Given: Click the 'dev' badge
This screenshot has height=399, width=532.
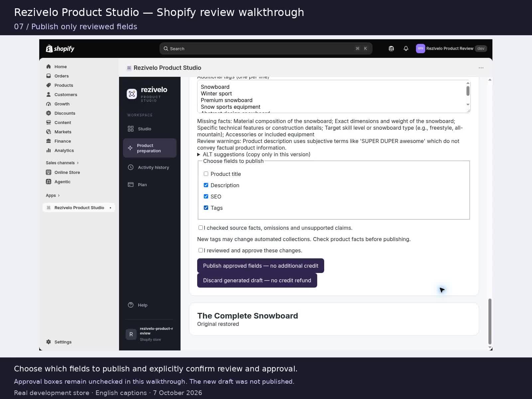Looking at the screenshot, I should [481, 49].
